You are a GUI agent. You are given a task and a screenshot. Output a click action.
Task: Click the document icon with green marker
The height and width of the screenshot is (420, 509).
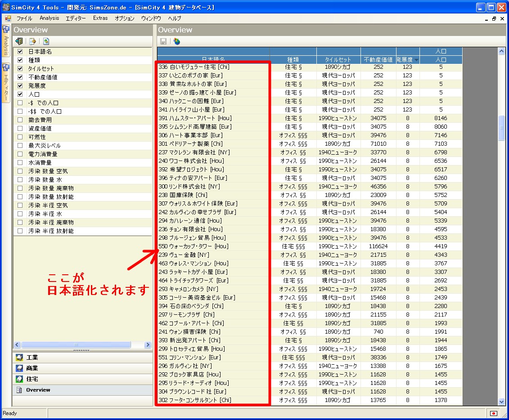point(46,41)
